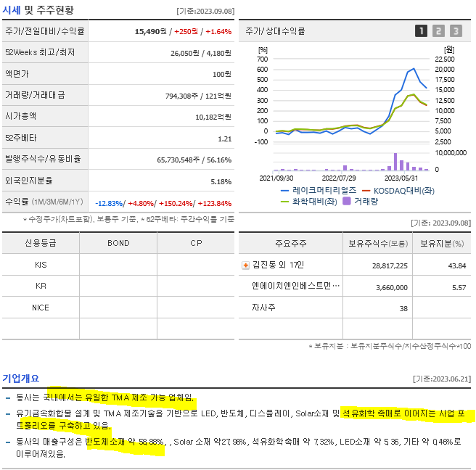Click the 보유지분(%) column header
Viewport: 476px width, 470px height.
click(x=442, y=244)
